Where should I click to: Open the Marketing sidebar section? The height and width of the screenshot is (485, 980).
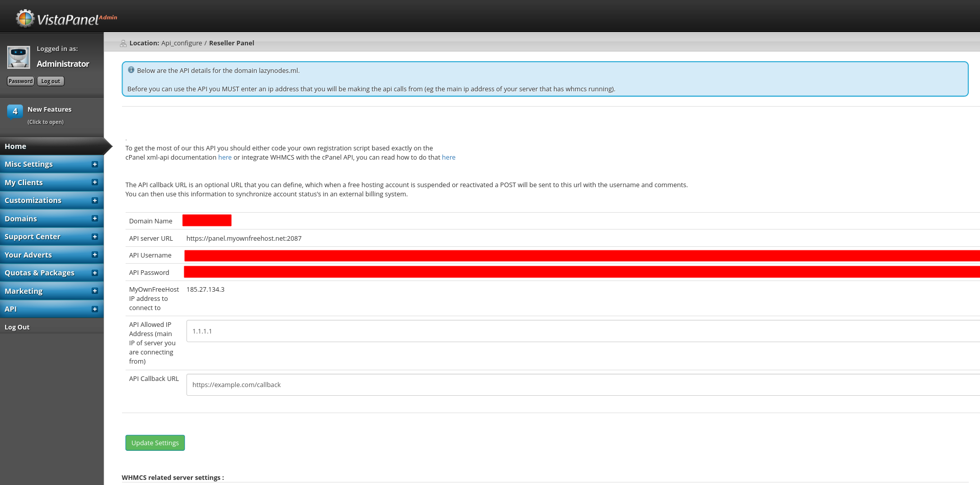click(23, 291)
